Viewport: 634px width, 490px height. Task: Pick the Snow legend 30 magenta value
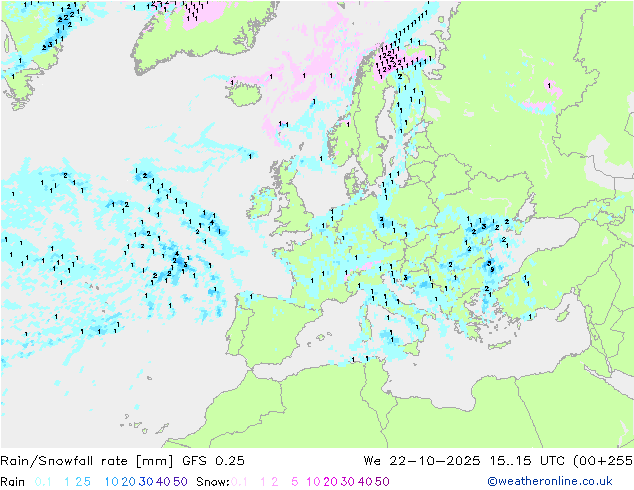pyautogui.click(x=348, y=482)
